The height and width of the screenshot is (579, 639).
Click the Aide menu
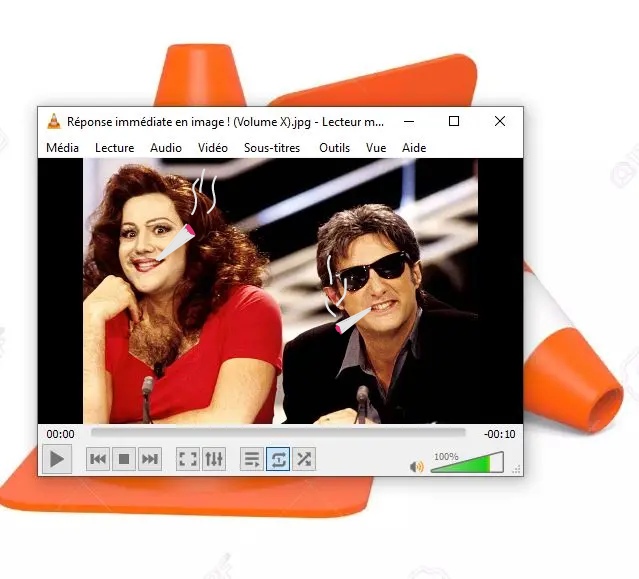[414, 147]
